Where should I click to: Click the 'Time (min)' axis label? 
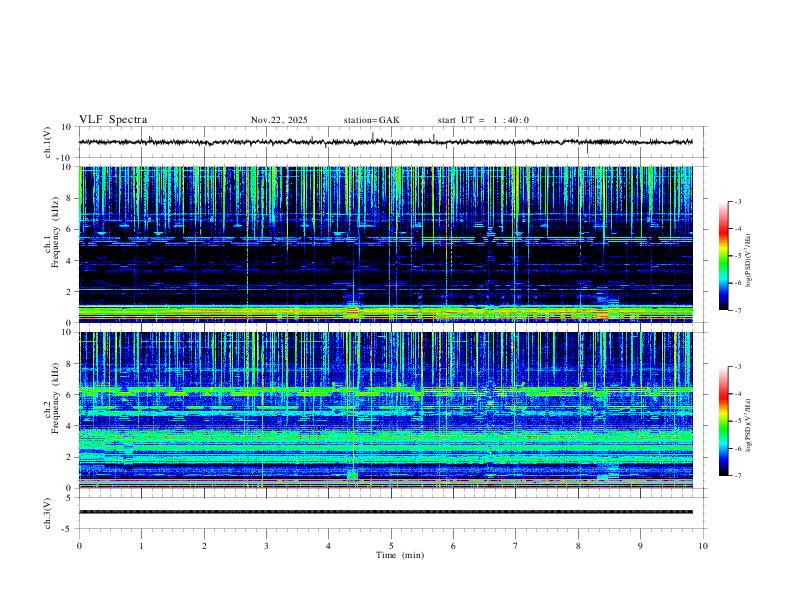(x=400, y=555)
